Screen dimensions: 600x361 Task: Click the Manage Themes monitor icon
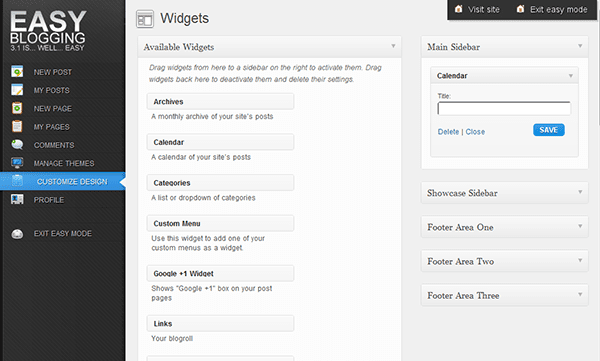[17, 163]
